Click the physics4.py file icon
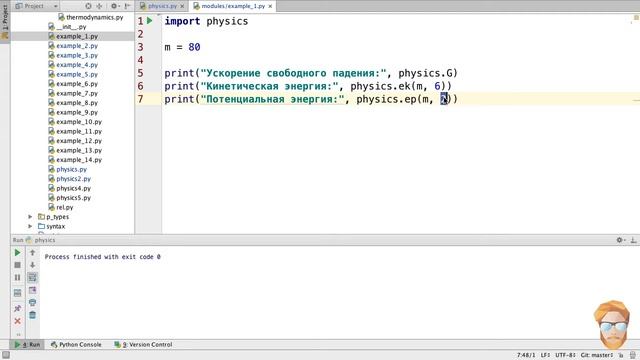Viewport: 640px width, 360px height. pyautogui.click(x=51, y=188)
